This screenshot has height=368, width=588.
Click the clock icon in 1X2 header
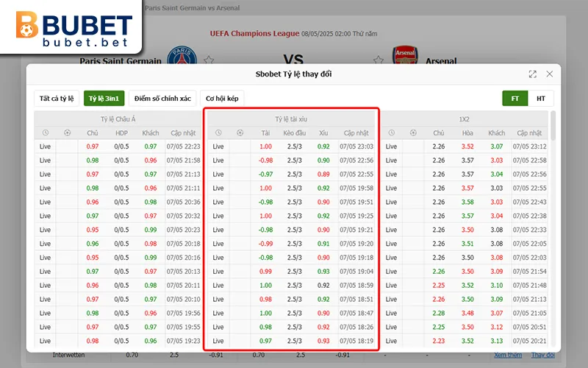[392, 132]
